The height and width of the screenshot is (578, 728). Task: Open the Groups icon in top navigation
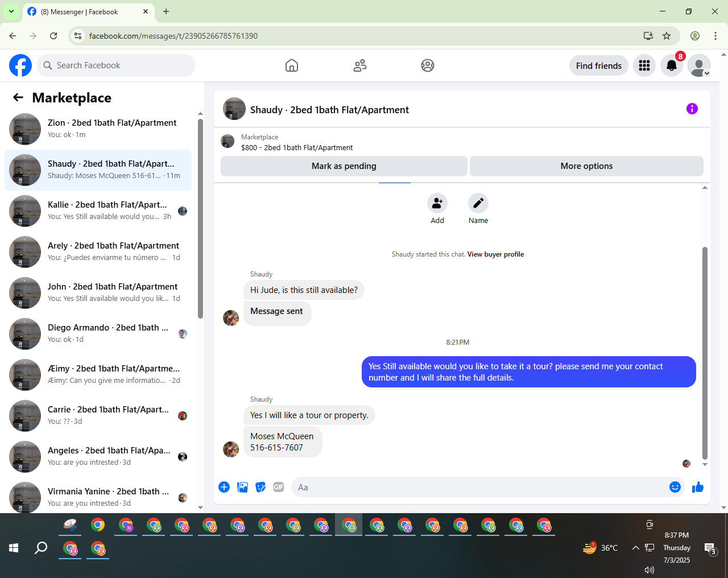coord(428,65)
